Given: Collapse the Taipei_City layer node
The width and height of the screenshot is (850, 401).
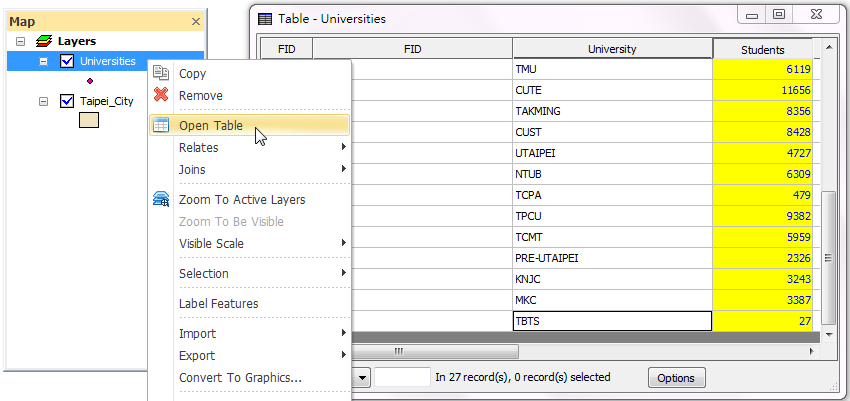Looking at the screenshot, I should (x=43, y=101).
